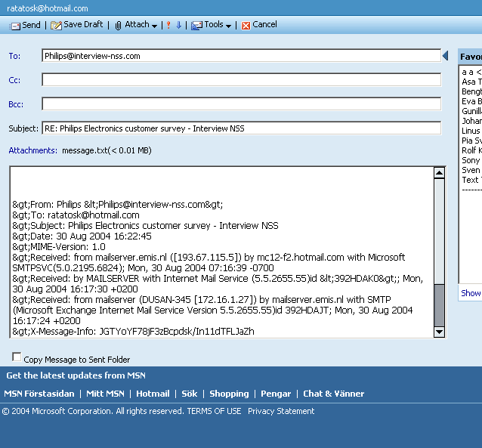Open Shopping footer link
This screenshot has height=448, width=482.
[x=229, y=394]
